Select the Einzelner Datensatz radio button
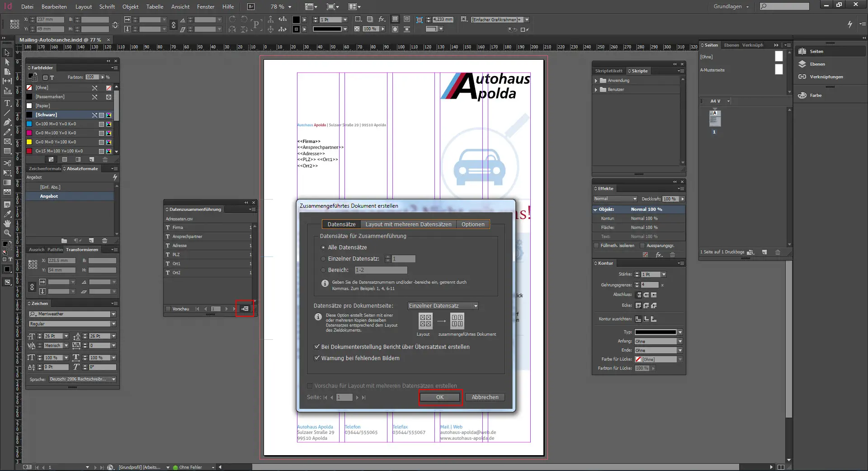Screen dimensions: 868x471 click(x=323, y=259)
